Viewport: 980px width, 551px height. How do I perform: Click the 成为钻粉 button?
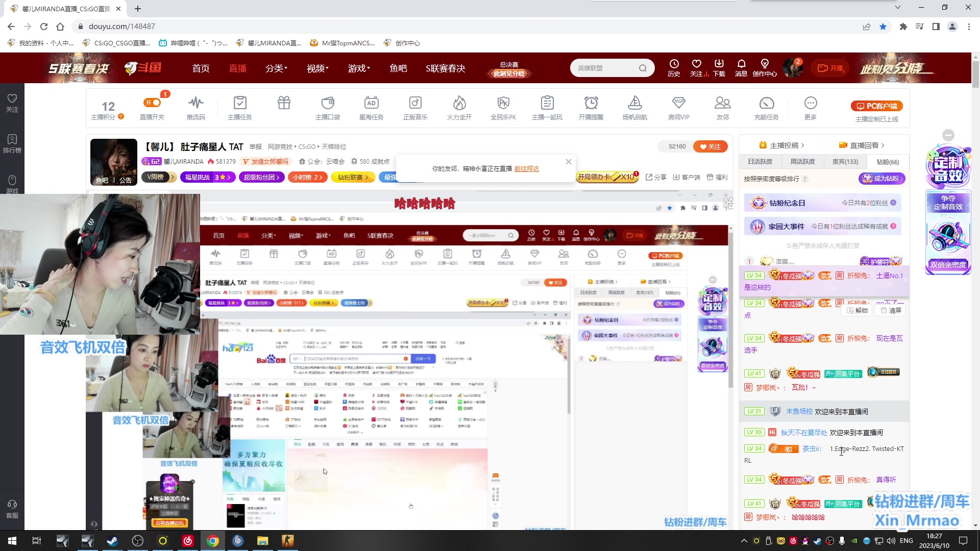tap(881, 179)
